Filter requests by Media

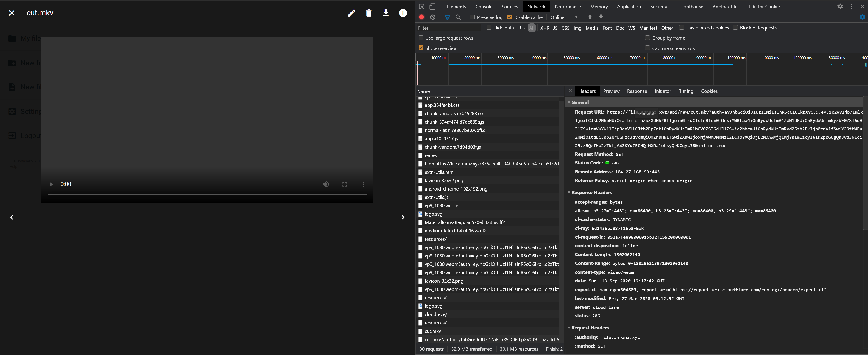[592, 28]
